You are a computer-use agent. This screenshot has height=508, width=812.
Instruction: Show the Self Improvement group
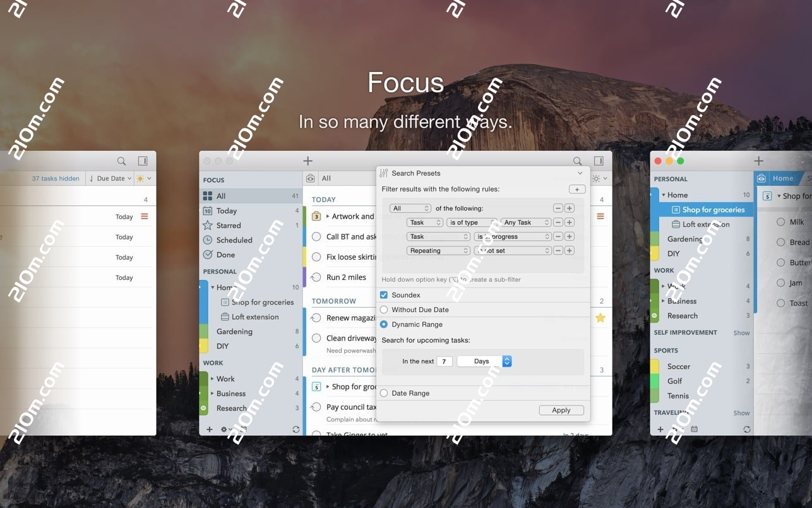(741, 332)
